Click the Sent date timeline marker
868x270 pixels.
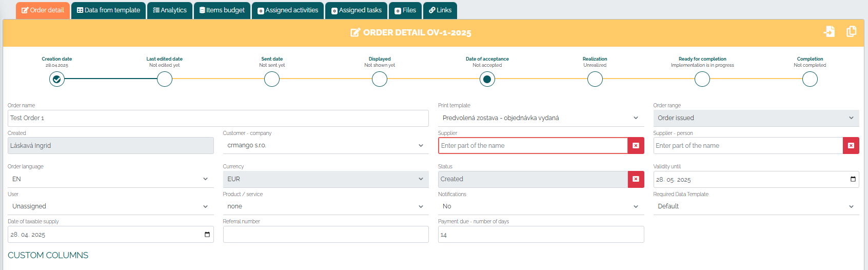(272, 79)
